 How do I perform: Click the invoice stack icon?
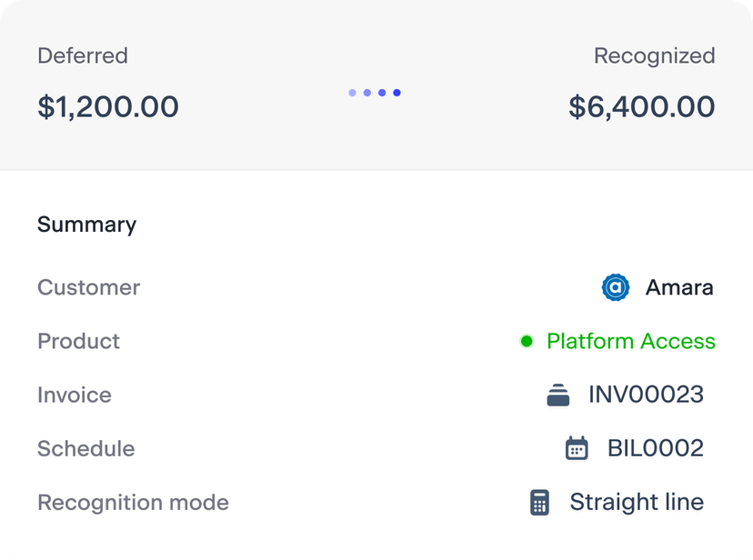tap(558, 395)
